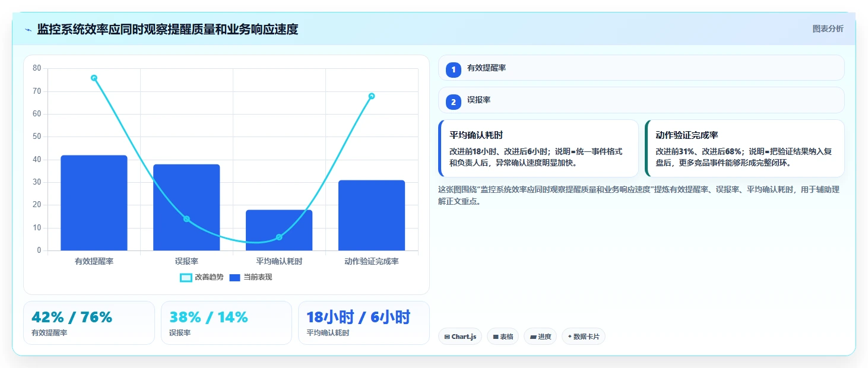868x368 pixels.
Task: Click the 有效提醒率 x-axis label
Action: point(94,261)
